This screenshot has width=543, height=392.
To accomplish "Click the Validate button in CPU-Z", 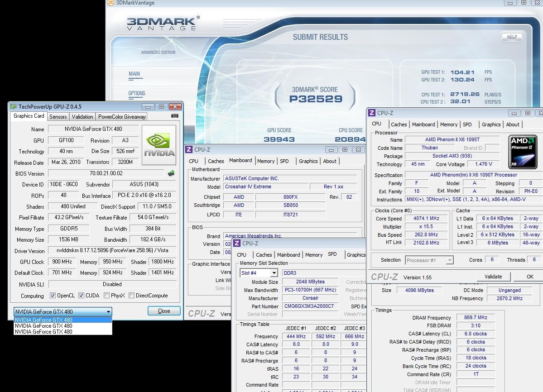I will [493, 277].
